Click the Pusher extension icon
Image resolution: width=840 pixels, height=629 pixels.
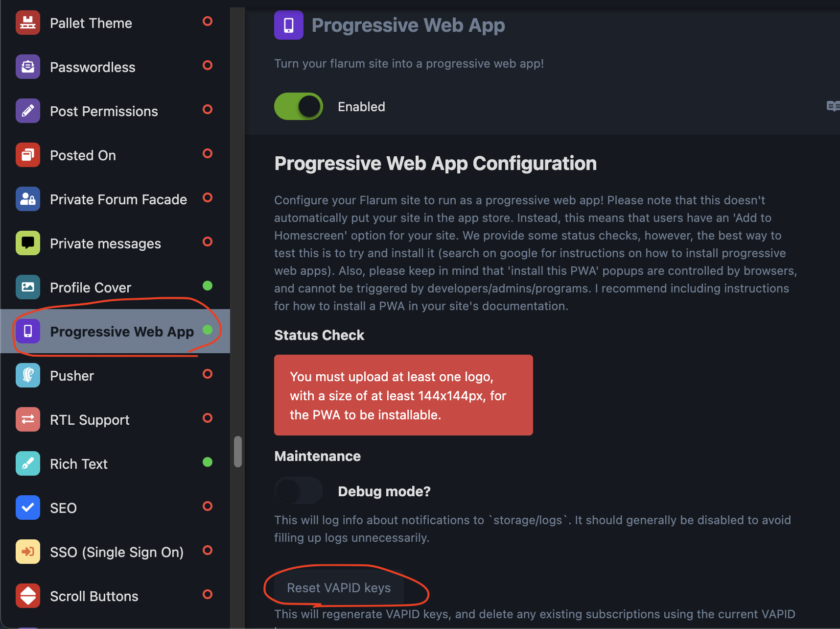tap(28, 376)
